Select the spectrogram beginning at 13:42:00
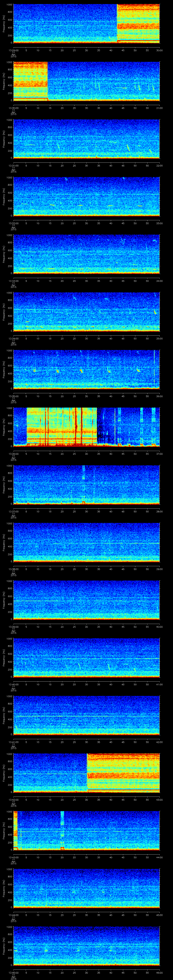This screenshot has height=980, width=173. tap(86, 773)
